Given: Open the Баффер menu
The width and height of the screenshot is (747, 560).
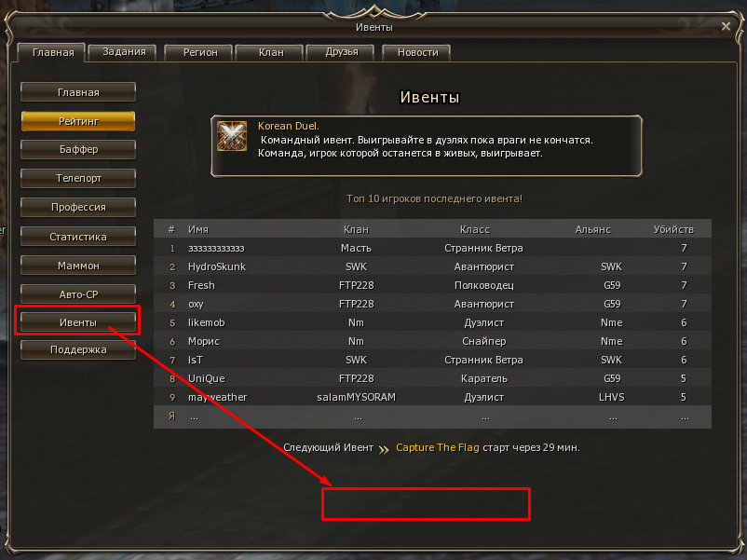Looking at the screenshot, I should click(78, 150).
